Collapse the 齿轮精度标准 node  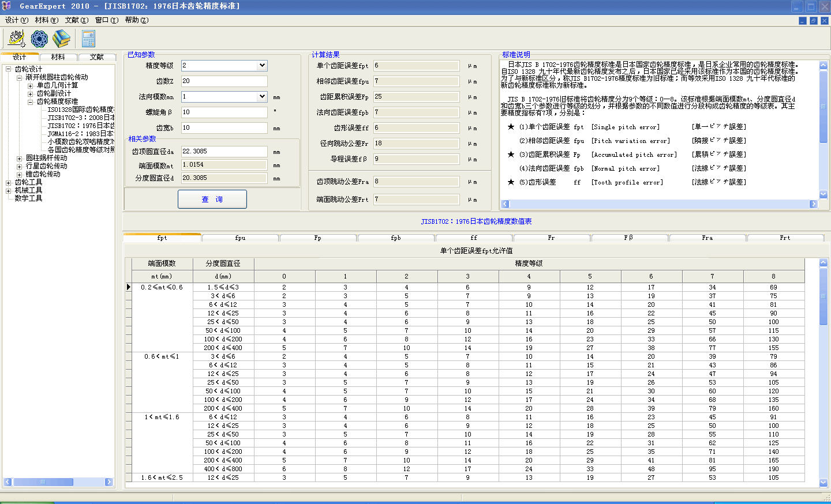click(x=30, y=101)
